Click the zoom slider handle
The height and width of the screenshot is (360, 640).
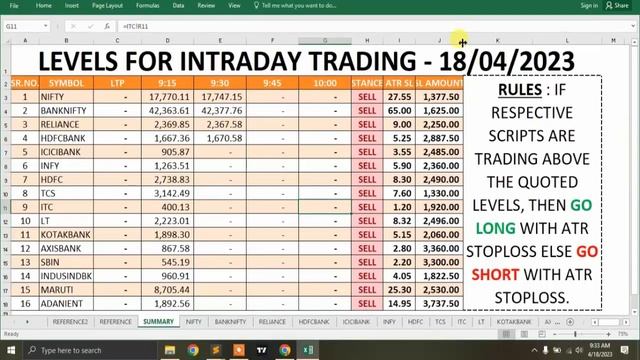pos(576,334)
